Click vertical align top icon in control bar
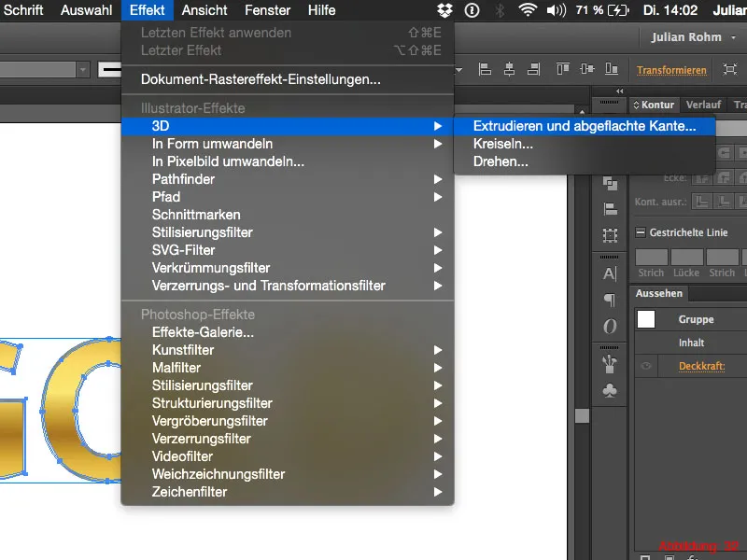This screenshot has height=560, width=747. tap(563, 69)
